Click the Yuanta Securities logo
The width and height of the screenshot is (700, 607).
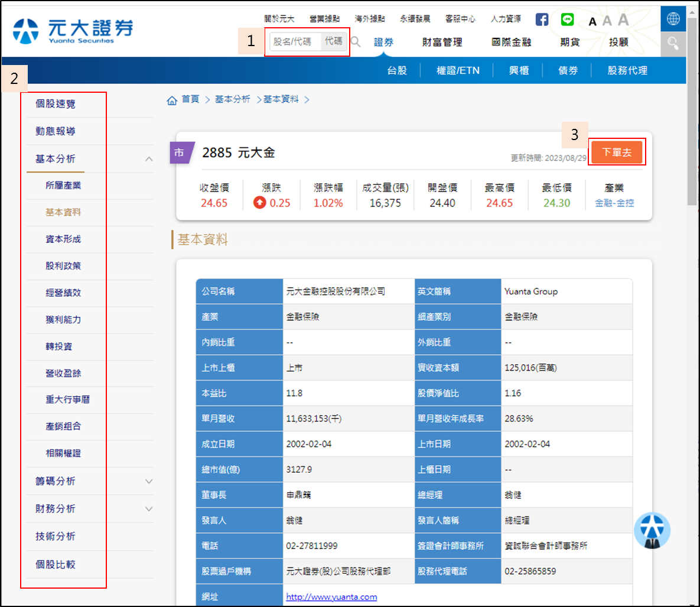73,30
